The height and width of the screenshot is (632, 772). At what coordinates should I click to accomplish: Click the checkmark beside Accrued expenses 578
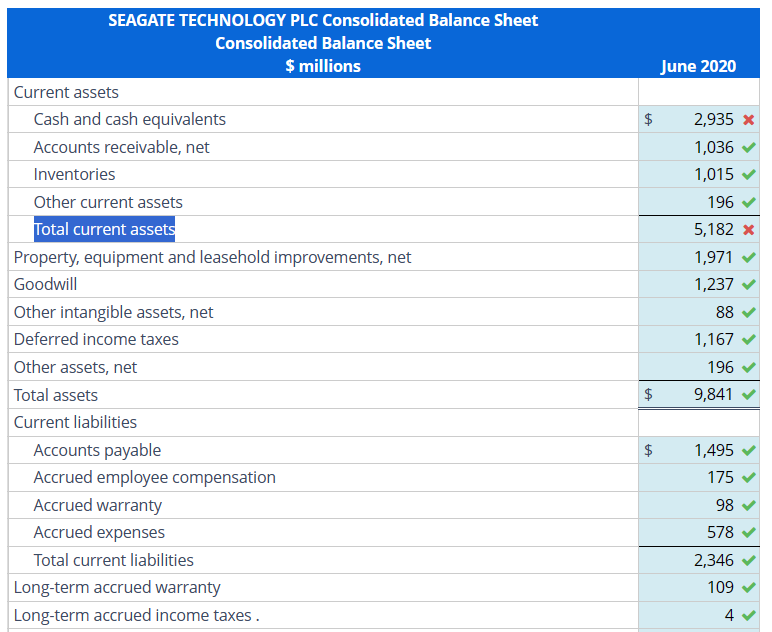click(x=748, y=533)
